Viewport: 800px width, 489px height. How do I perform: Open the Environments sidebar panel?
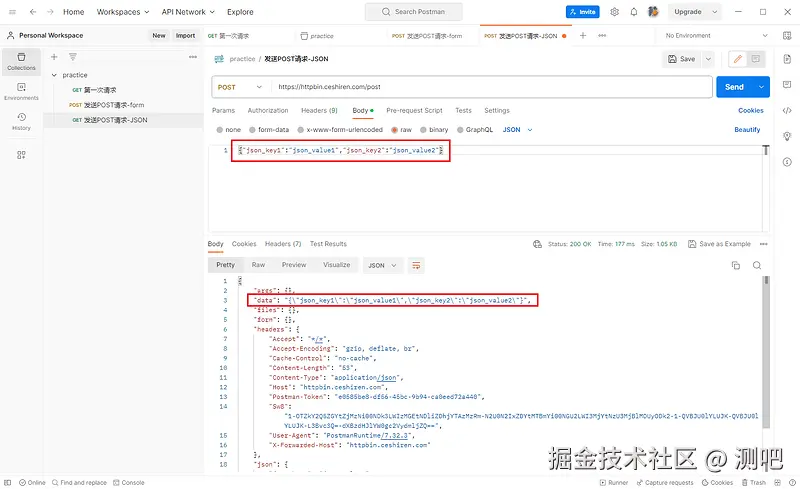(21, 91)
